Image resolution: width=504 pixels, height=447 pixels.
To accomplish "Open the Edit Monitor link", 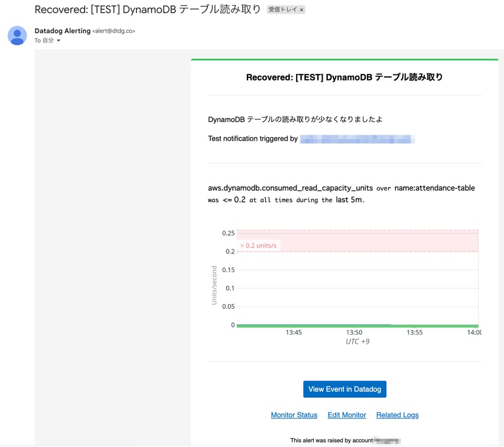I will point(347,415).
